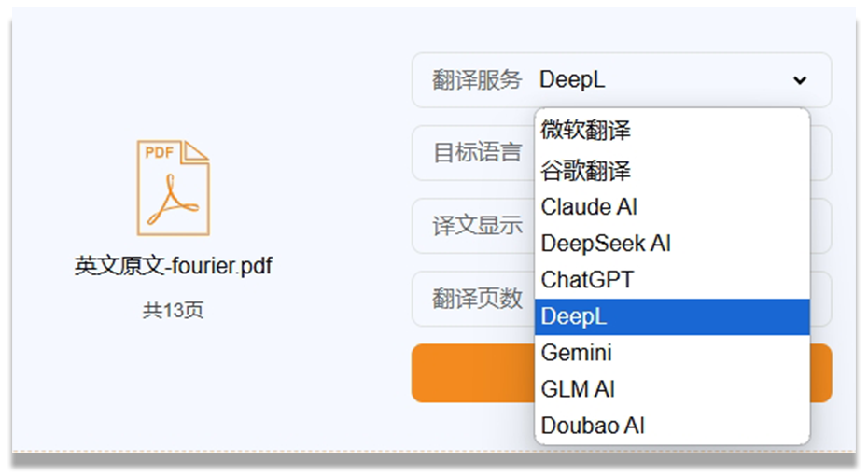This screenshot has width=868, height=476.
Task: Click the DeepL selected value text
Action: point(572,80)
